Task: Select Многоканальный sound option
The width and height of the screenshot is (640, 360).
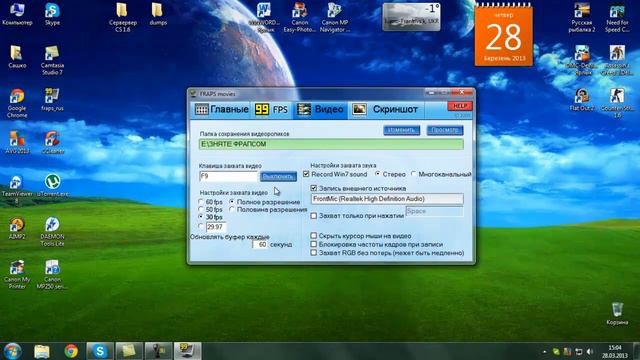Action: tap(413, 174)
